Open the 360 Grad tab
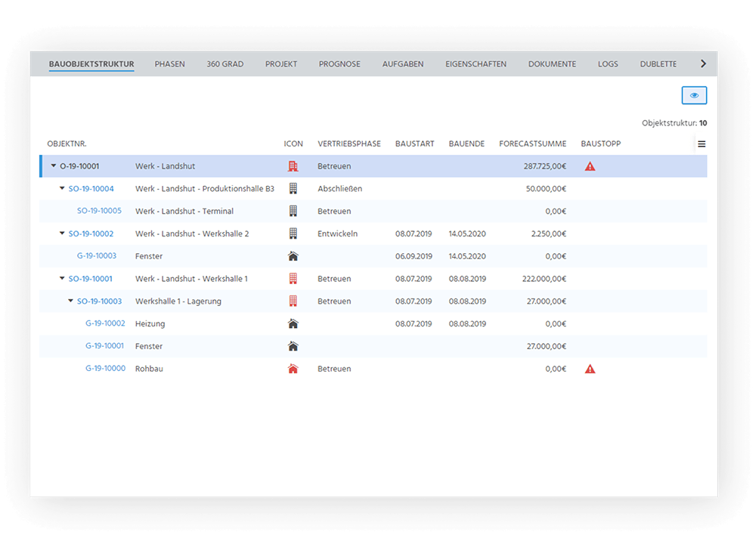 point(225,64)
